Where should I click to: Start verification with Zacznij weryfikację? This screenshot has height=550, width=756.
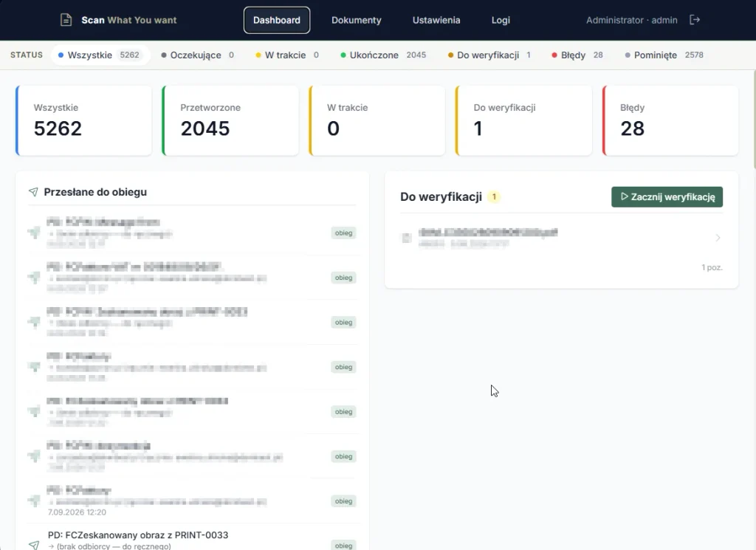667,196
